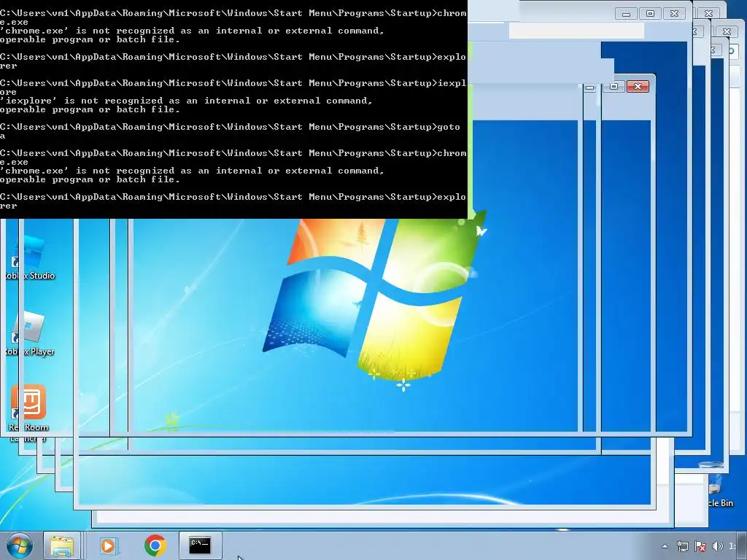Viewport: 747px width, 560px height.
Task: Open the Roblox Player desktop shortcut
Action: coord(29,334)
